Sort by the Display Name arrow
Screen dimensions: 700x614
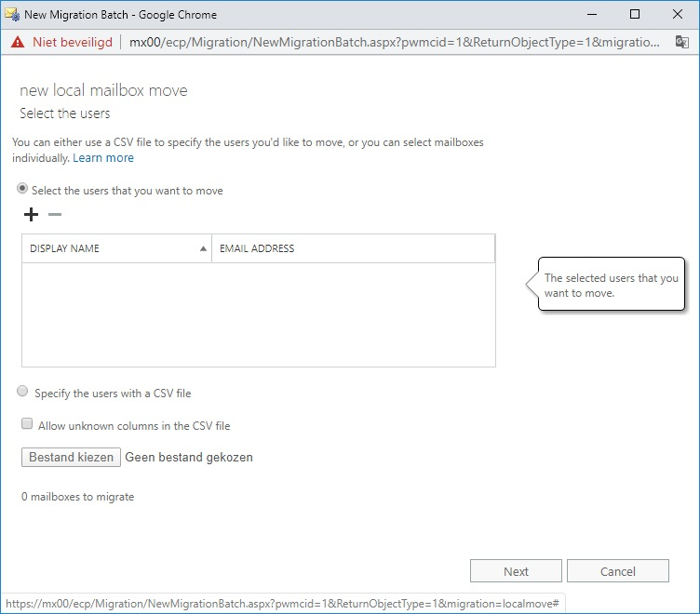203,248
